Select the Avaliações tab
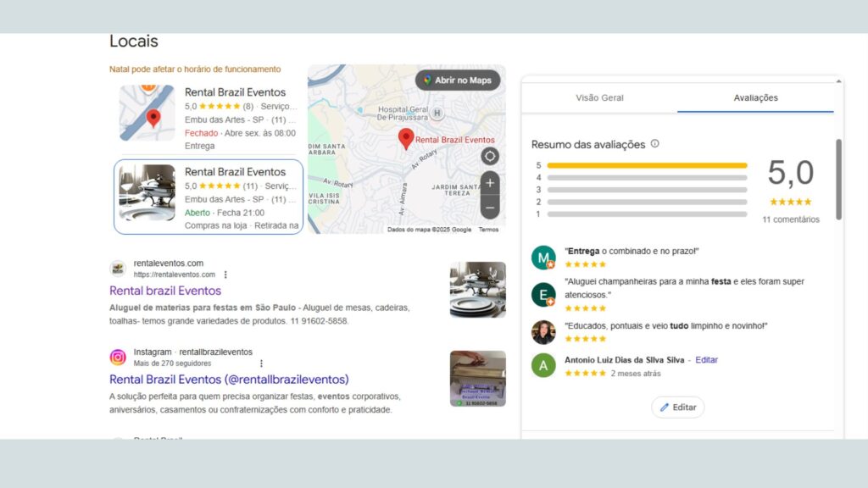868x488 pixels. [x=755, y=98]
